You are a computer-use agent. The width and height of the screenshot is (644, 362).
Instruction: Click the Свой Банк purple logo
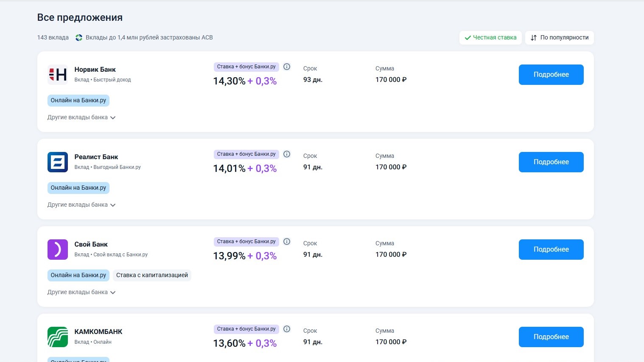click(x=58, y=250)
